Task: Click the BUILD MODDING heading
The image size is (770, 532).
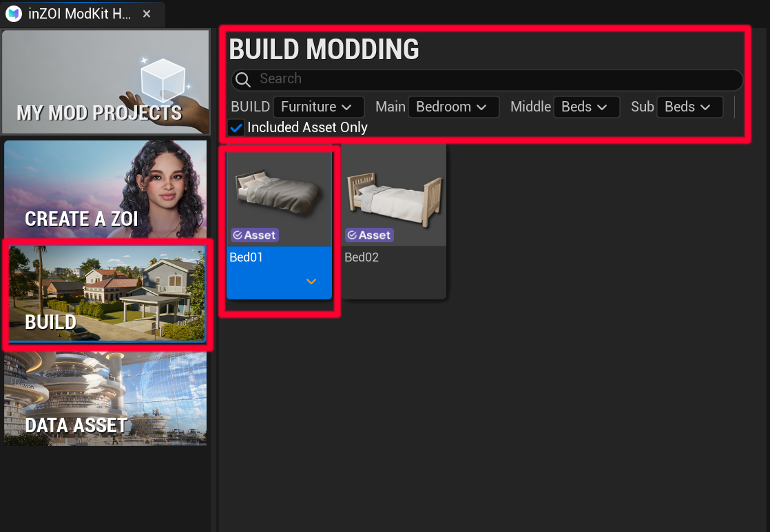Action: coord(324,50)
